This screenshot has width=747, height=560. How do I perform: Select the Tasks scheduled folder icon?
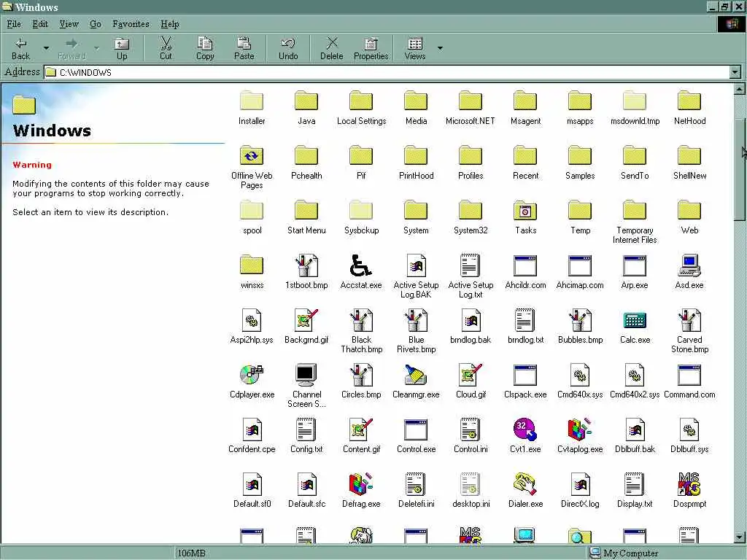point(525,211)
